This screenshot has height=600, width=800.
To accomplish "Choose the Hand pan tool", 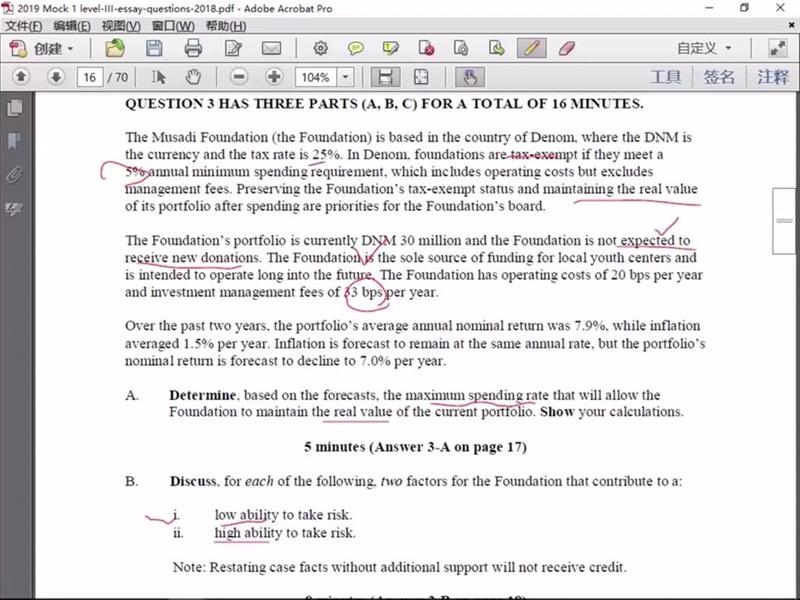I will [x=193, y=77].
